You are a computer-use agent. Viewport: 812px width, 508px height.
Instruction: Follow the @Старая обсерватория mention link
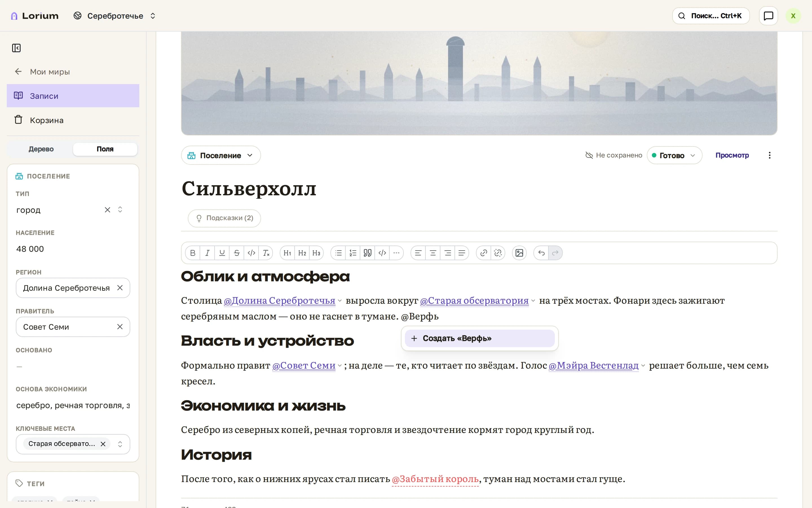[475, 300]
